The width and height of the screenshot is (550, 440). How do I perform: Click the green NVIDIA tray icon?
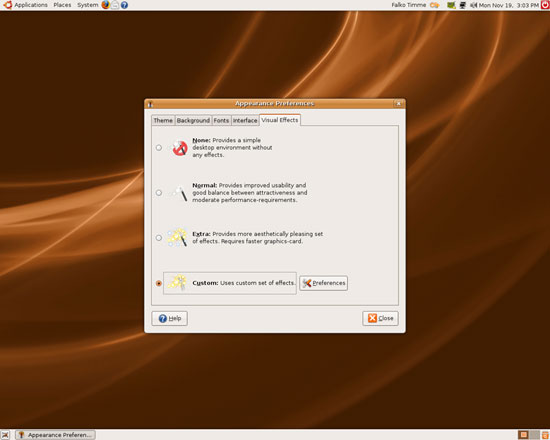[451, 5]
